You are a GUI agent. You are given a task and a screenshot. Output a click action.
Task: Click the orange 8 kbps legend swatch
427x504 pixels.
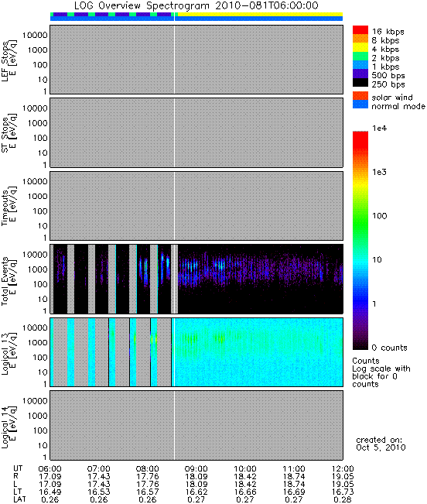click(x=360, y=39)
